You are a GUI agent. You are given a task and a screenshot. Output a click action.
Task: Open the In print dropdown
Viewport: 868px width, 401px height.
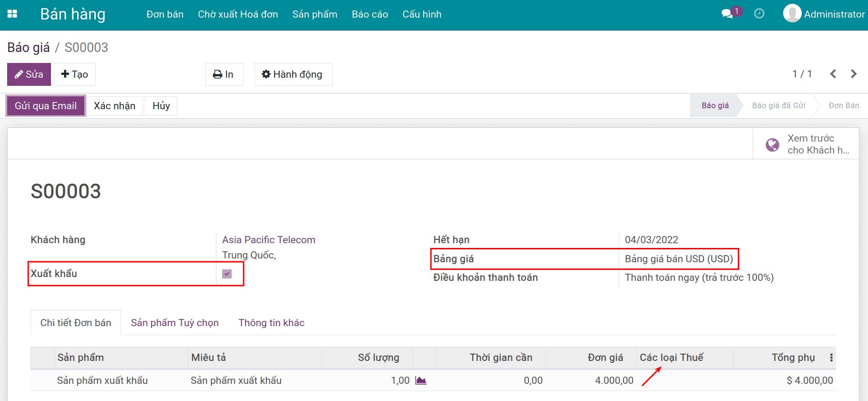click(x=224, y=74)
